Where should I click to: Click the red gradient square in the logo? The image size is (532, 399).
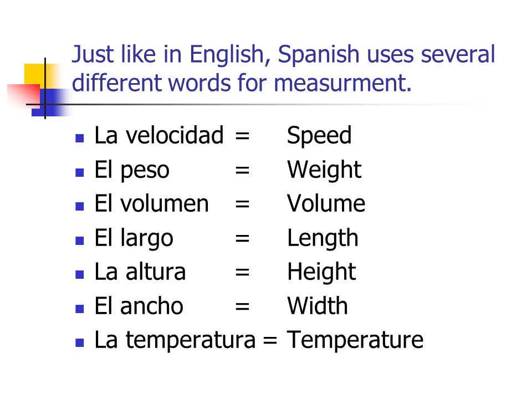click(x=24, y=96)
